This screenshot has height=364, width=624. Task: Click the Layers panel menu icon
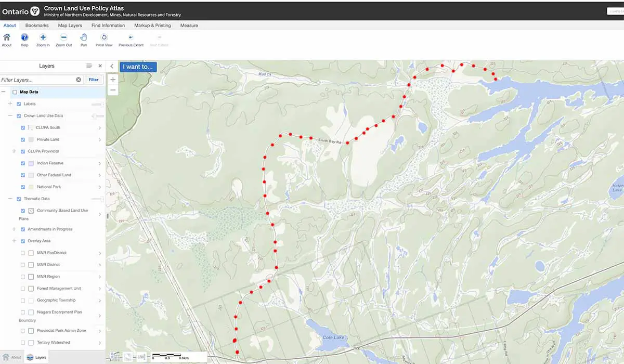(x=89, y=66)
